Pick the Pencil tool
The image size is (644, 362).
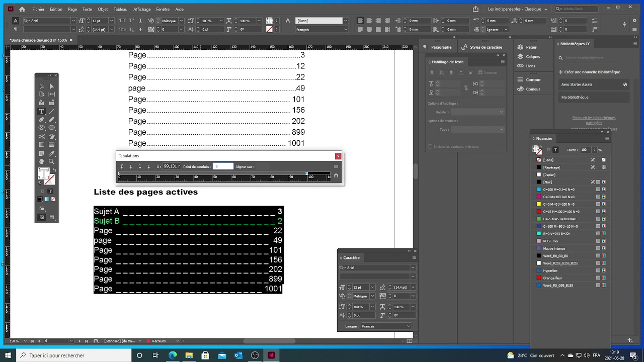[51, 120]
